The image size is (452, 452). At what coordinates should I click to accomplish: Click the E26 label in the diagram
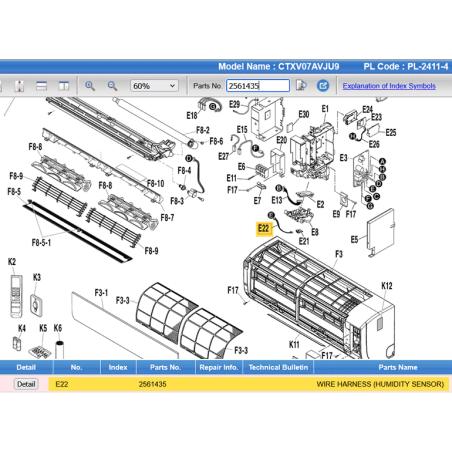tap(374, 144)
